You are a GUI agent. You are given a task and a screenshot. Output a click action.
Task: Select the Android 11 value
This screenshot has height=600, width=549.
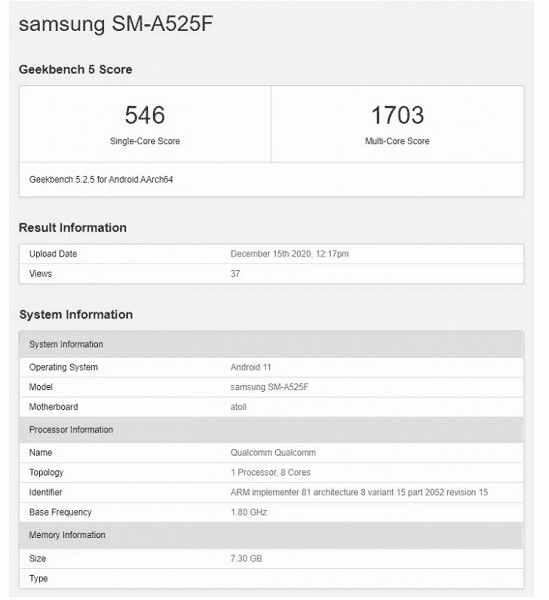click(251, 367)
